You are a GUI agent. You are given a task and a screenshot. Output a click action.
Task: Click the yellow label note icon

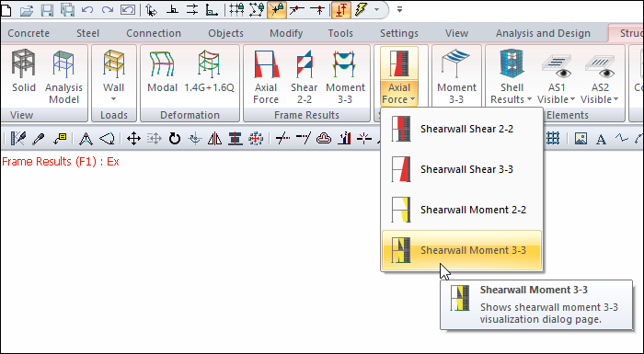pyautogui.click(x=60, y=139)
